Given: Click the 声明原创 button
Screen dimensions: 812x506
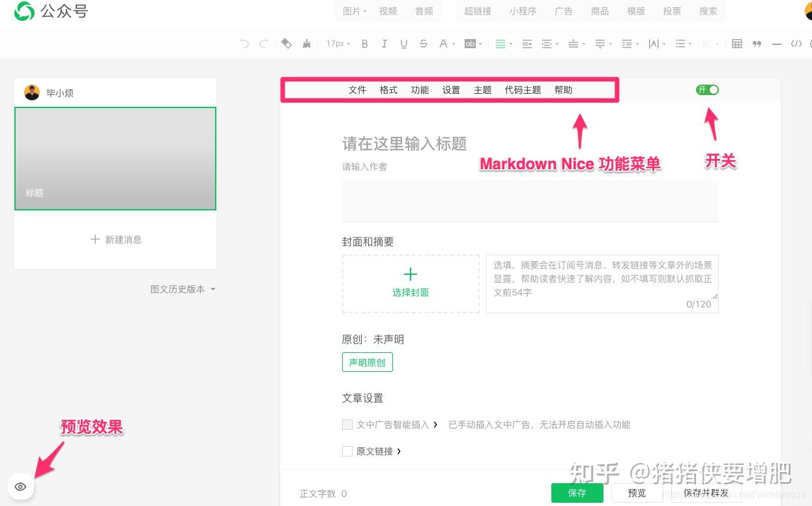Looking at the screenshot, I should (x=367, y=362).
